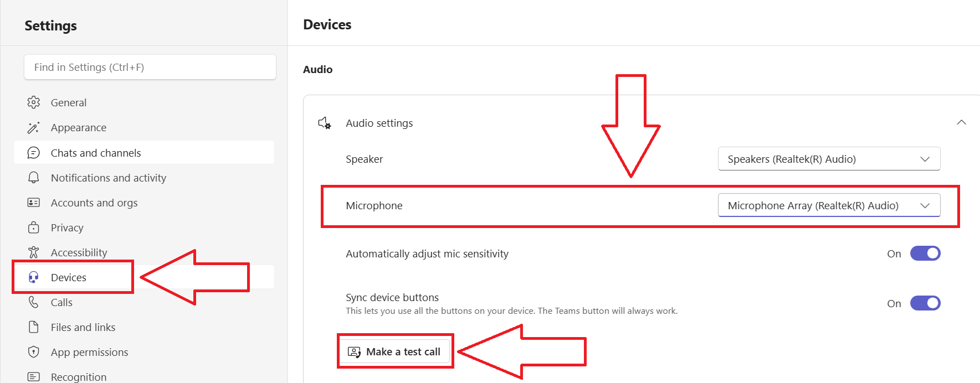Toggle Automatically adjust mic sensitivity switch
Image resolution: width=980 pixels, height=383 pixels.
[925, 253]
